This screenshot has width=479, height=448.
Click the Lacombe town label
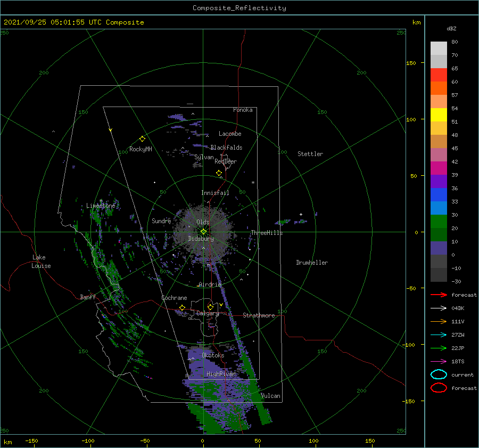coord(230,134)
